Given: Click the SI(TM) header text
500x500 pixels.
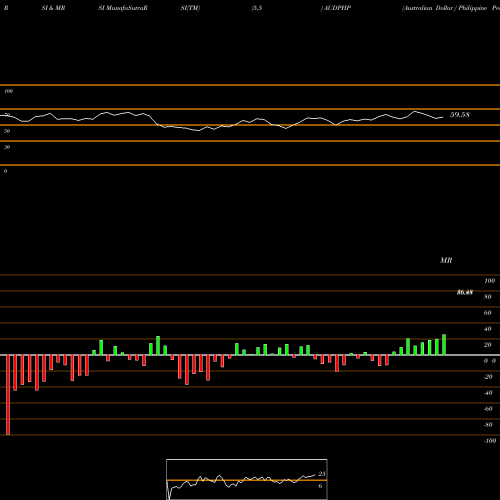Looking at the screenshot, I should 190,8.
